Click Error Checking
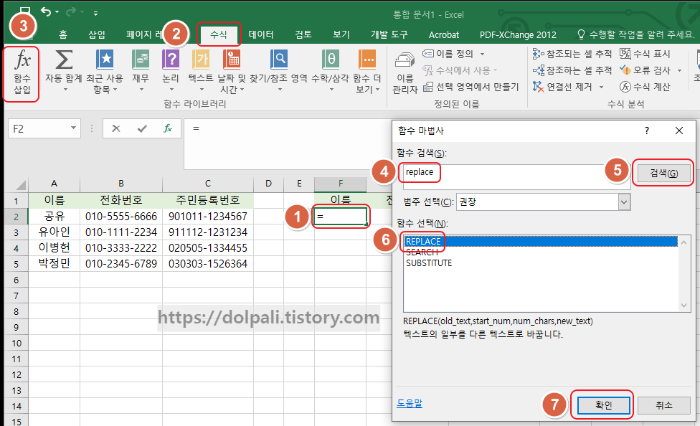The image size is (700, 426). coord(645,71)
